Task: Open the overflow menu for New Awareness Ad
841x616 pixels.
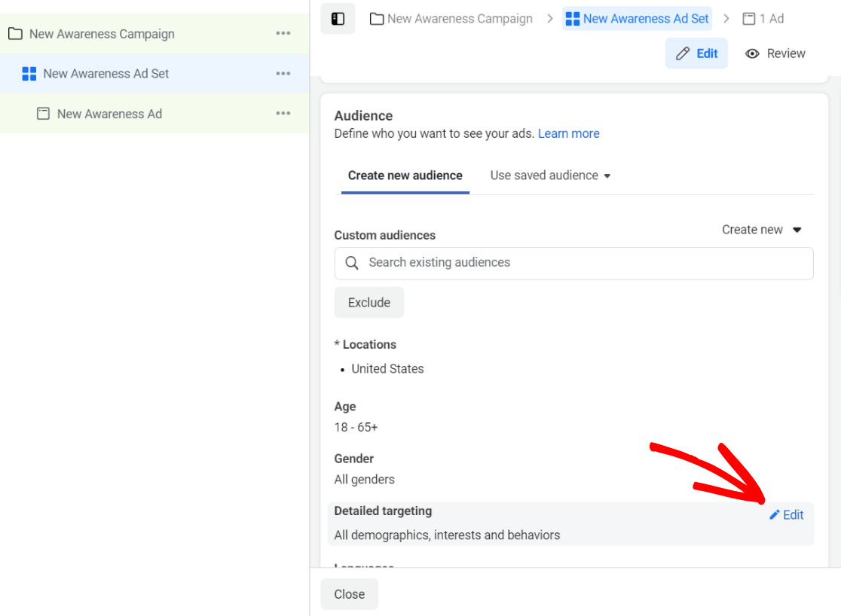Action: [x=283, y=113]
